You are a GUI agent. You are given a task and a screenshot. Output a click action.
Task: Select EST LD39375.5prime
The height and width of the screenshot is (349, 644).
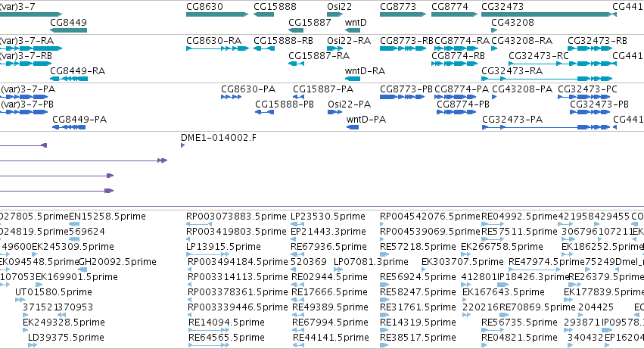click(x=66, y=338)
